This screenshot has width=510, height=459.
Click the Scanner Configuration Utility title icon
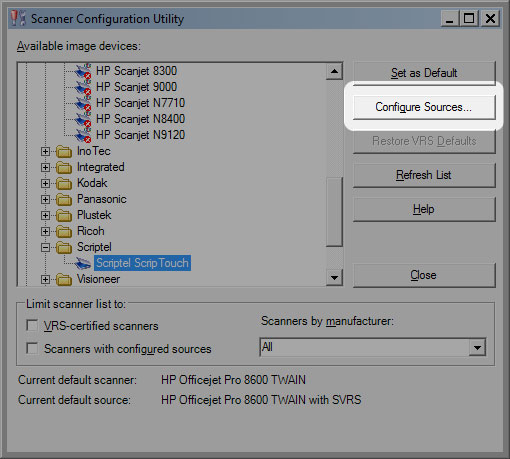click(x=18, y=19)
